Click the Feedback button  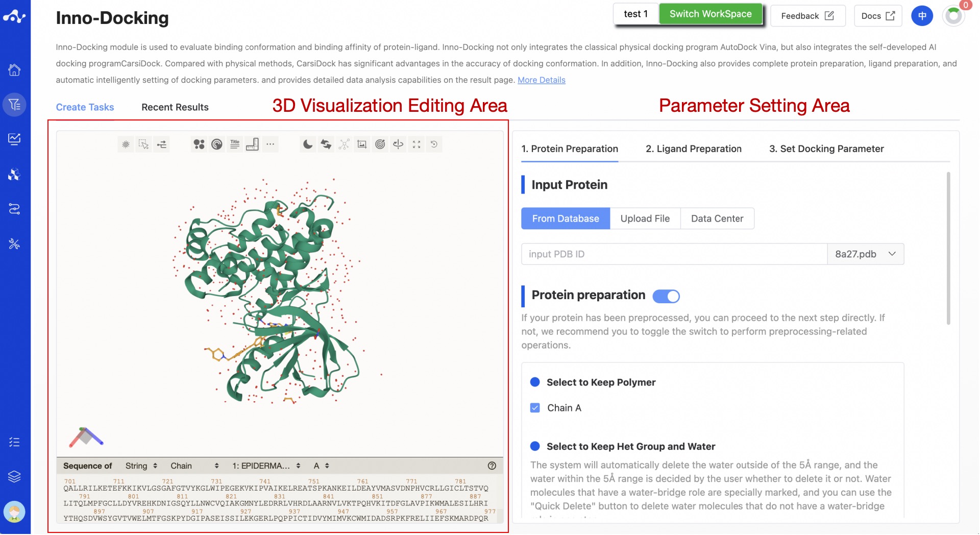[807, 16]
